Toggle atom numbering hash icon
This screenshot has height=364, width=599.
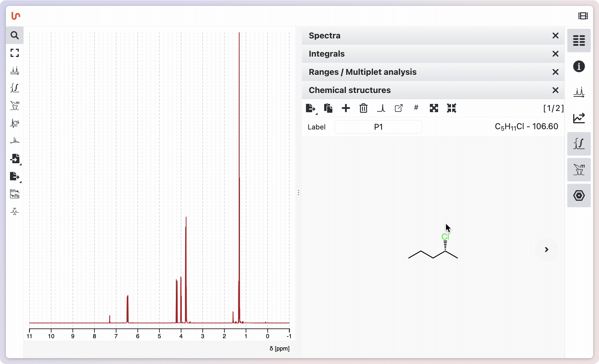pos(416,108)
